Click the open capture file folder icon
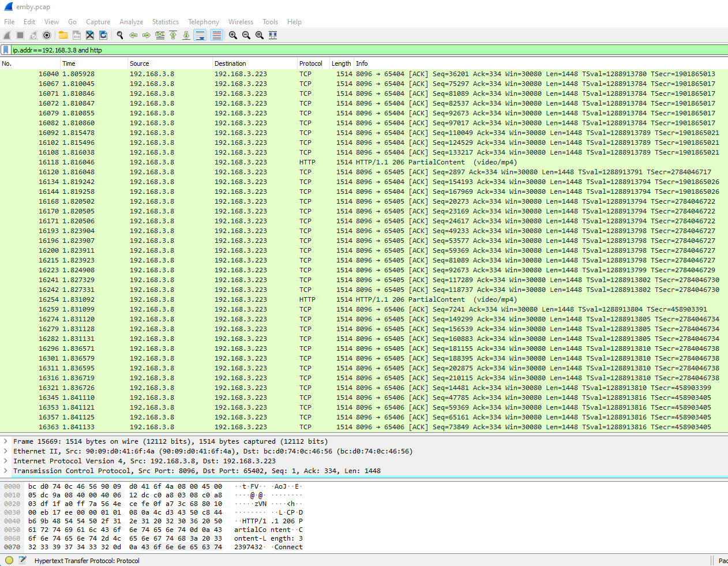728x566 pixels. (63, 35)
